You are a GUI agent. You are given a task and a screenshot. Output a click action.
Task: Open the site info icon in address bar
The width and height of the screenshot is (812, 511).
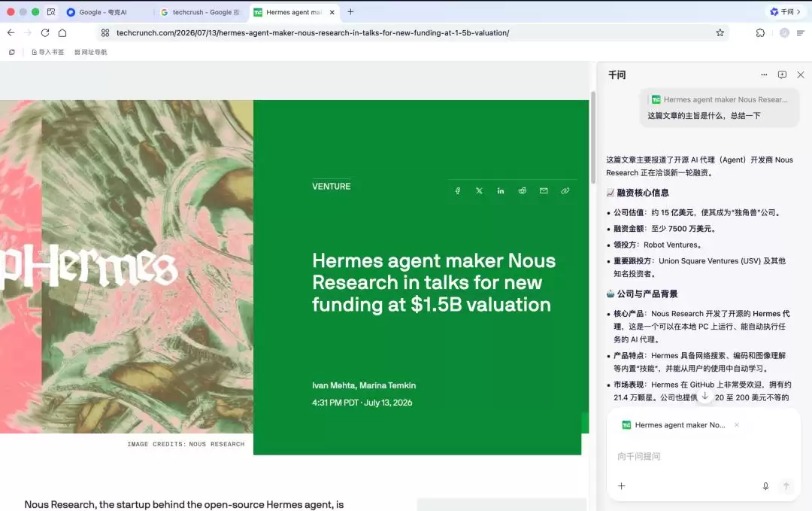point(105,32)
